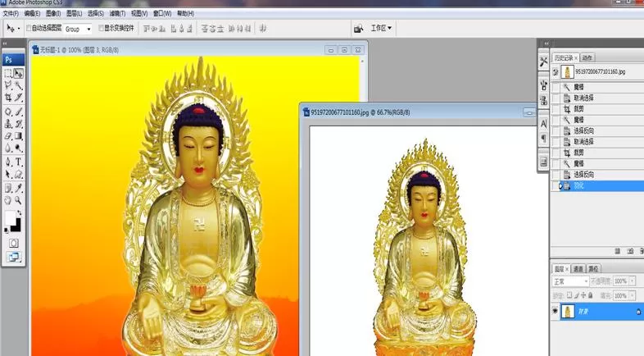Select the Gradient tool
644x356 pixels.
19,135
